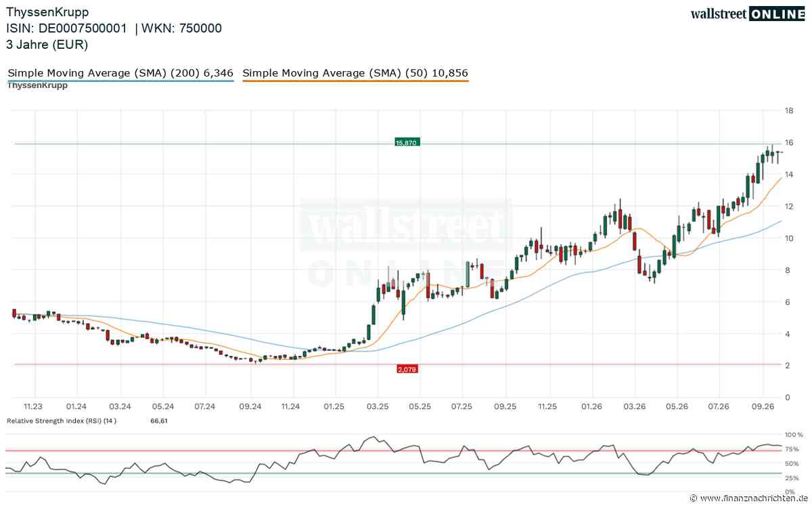The height and width of the screenshot is (508, 812).
Task: Click the 01.26 date axis label
Action: click(x=592, y=406)
